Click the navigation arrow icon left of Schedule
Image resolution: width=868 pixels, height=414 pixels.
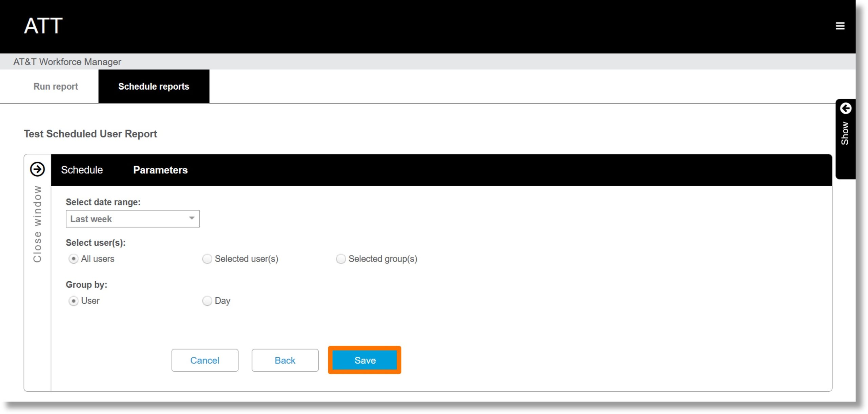pyautogui.click(x=37, y=169)
